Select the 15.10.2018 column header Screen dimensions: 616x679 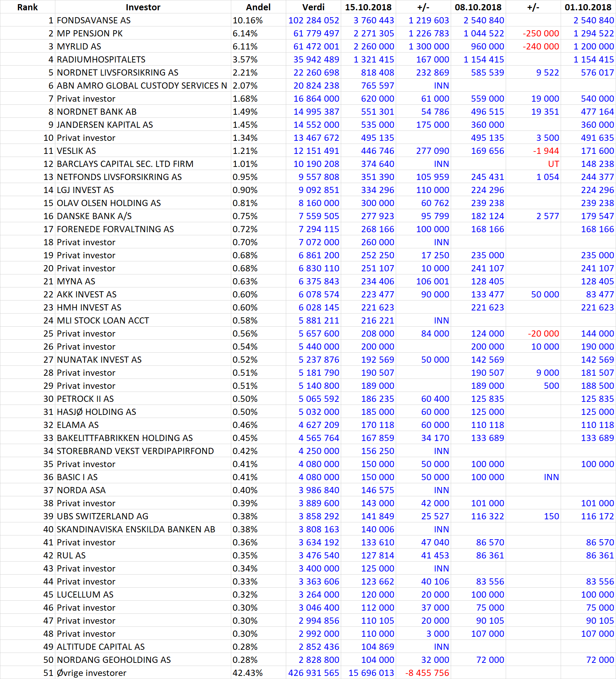(x=368, y=7)
